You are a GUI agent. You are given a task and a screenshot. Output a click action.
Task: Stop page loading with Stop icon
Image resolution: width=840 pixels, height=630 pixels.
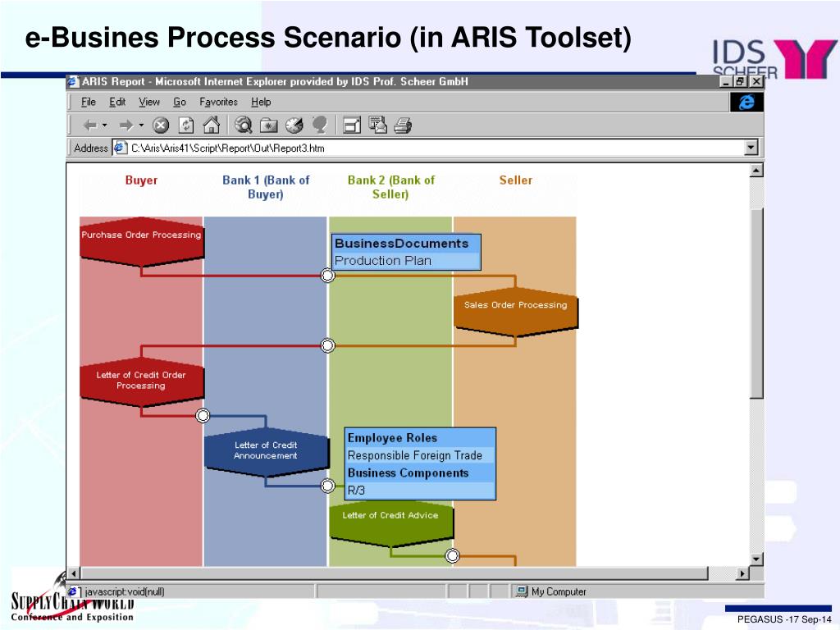[161, 126]
